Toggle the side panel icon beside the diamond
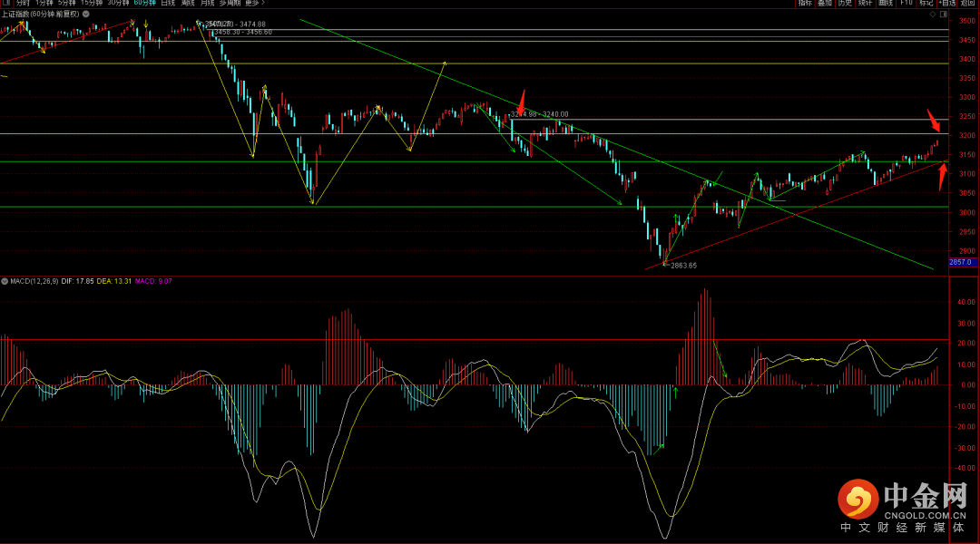 click(x=942, y=15)
